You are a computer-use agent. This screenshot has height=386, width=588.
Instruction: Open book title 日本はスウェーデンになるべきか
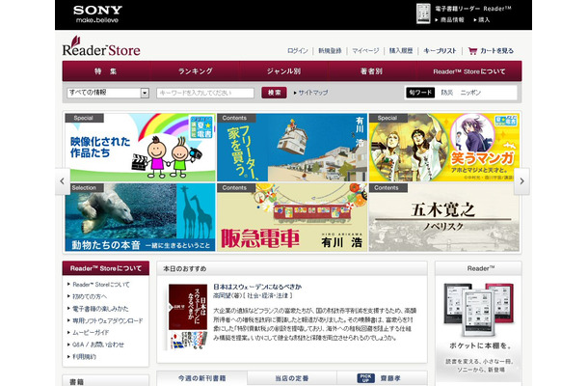click(x=257, y=287)
